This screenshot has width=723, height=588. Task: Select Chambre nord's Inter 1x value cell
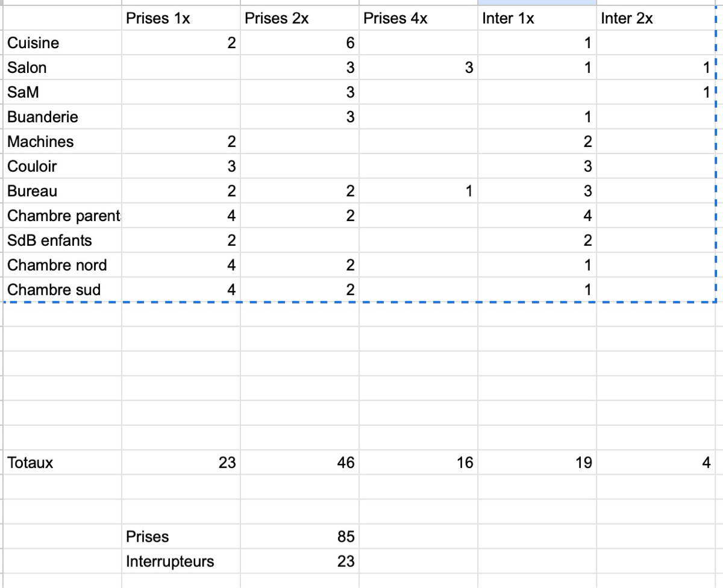point(537,265)
